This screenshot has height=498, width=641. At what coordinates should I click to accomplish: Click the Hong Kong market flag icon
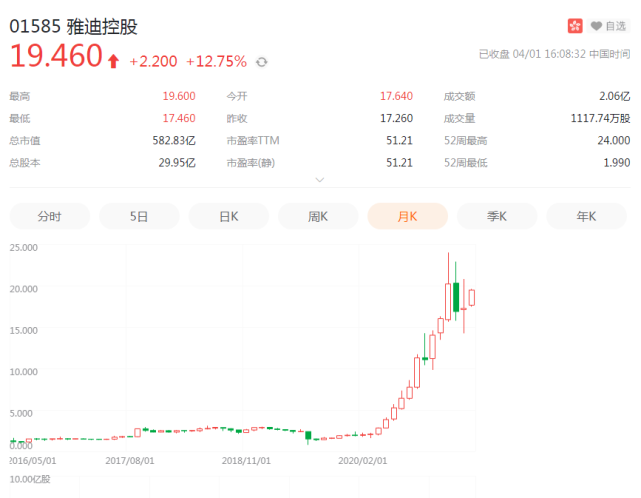[575, 26]
